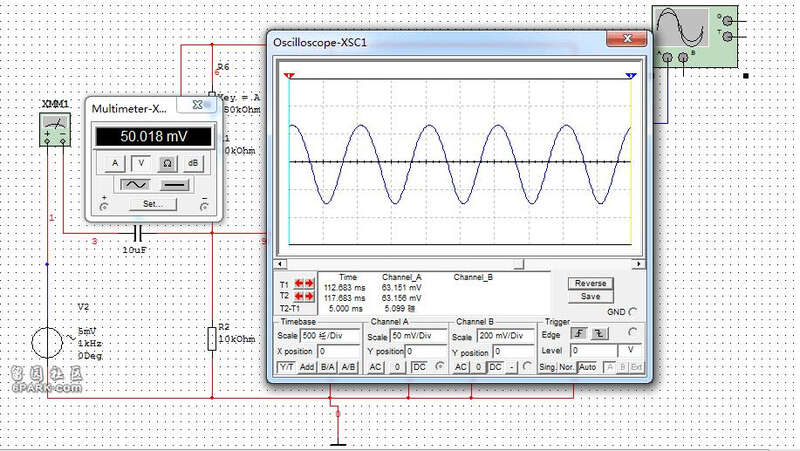The height and width of the screenshot is (451, 800).
Task: Click the Timebase Scale field
Action: (x=330, y=336)
